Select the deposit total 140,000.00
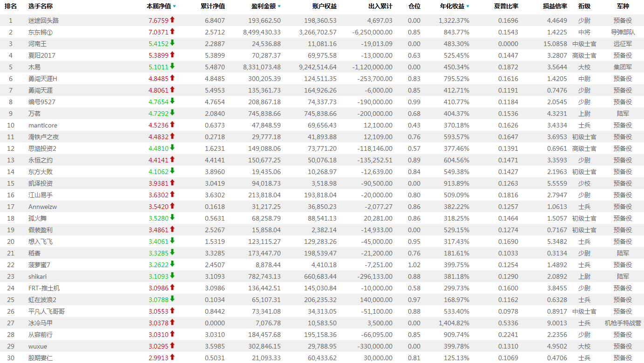Viewport: 644px width, 363px height. click(376, 300)
